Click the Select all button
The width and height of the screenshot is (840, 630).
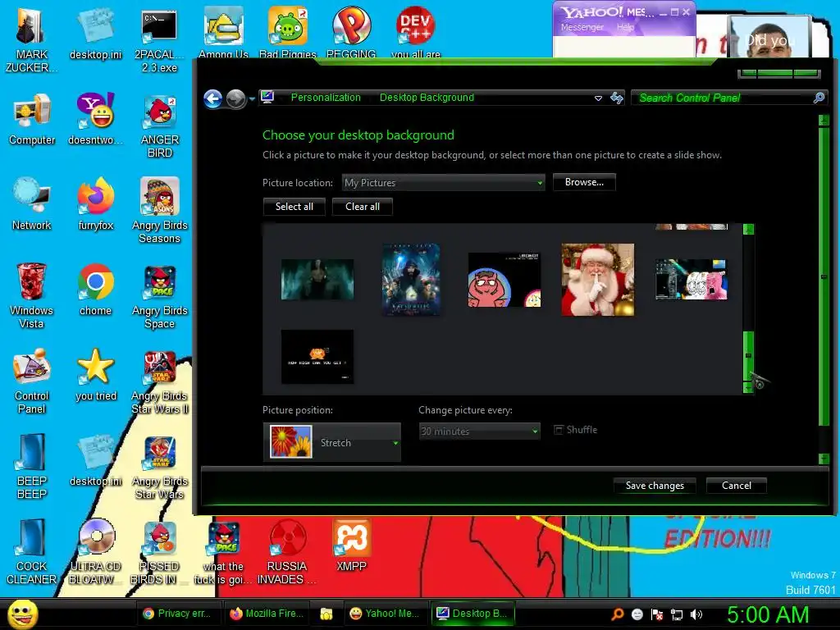coord(294,207)
